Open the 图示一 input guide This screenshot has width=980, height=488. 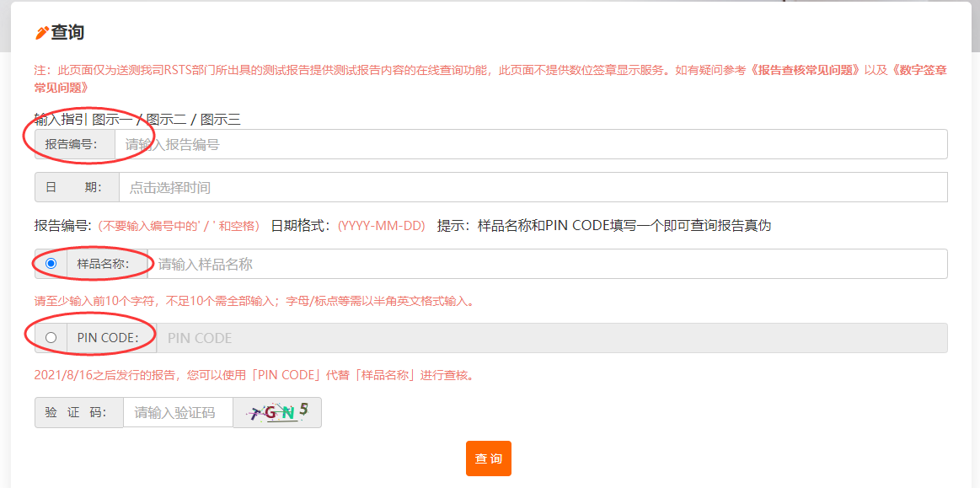coord(112,119)
